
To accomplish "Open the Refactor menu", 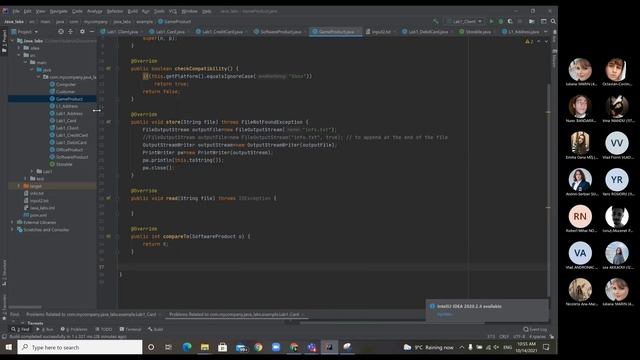I will pos(115,11).
